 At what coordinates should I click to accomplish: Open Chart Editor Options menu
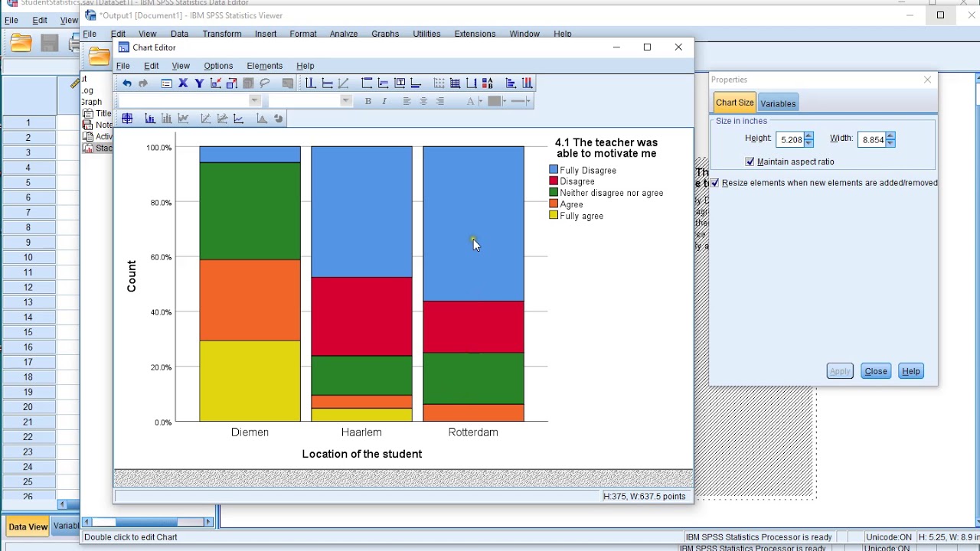[218, 66]
